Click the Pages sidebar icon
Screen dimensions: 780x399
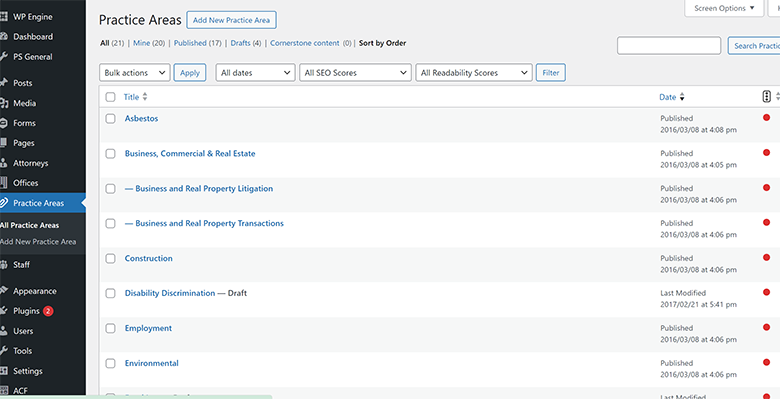(x=3, y=143)
